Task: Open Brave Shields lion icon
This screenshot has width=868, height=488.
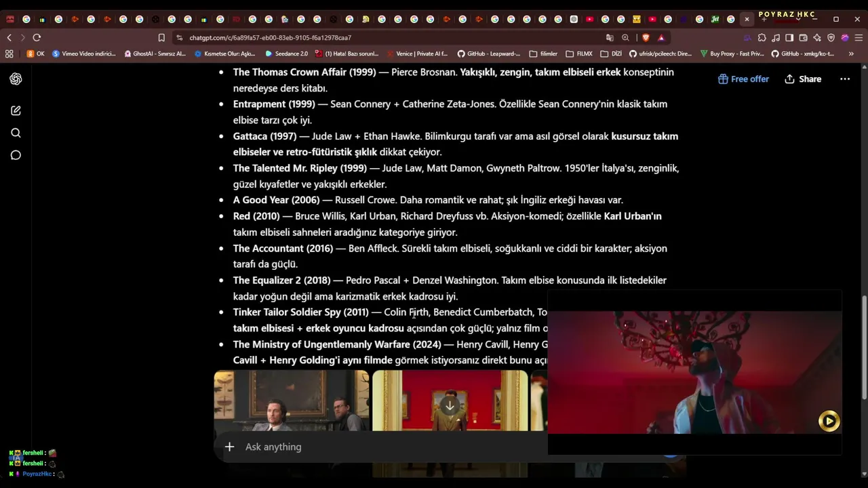Action: [x=646, y=38]
